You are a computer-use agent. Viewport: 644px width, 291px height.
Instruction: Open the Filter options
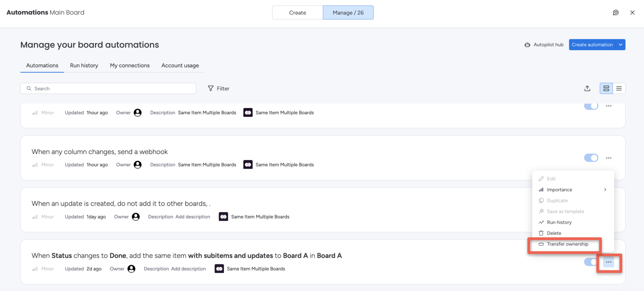(x=219, y=89)
